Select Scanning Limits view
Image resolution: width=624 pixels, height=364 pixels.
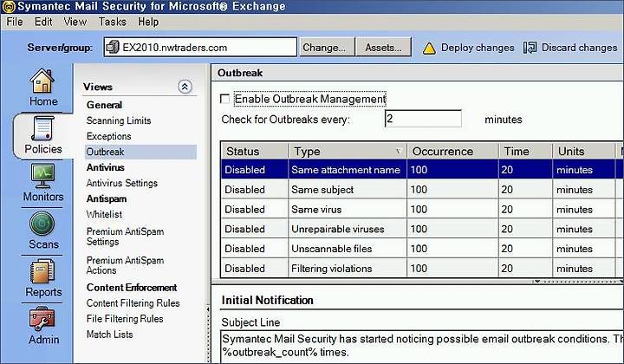[119, 120]
